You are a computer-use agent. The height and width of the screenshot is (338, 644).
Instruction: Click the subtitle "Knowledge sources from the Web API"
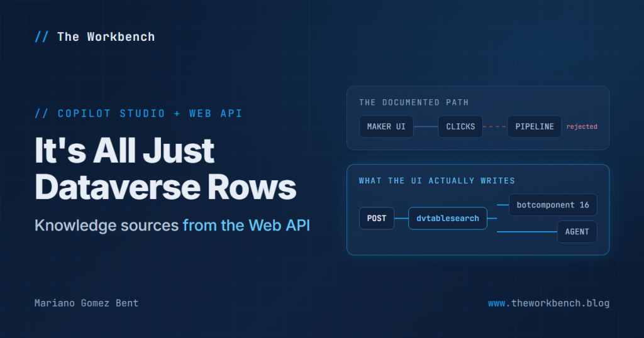172,225
